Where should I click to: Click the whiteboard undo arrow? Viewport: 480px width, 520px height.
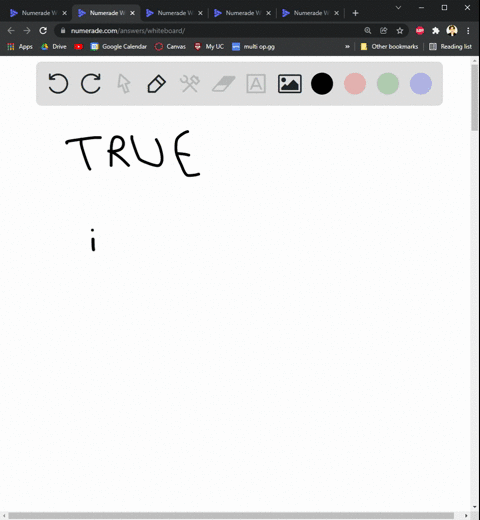[x=58, y=83]
